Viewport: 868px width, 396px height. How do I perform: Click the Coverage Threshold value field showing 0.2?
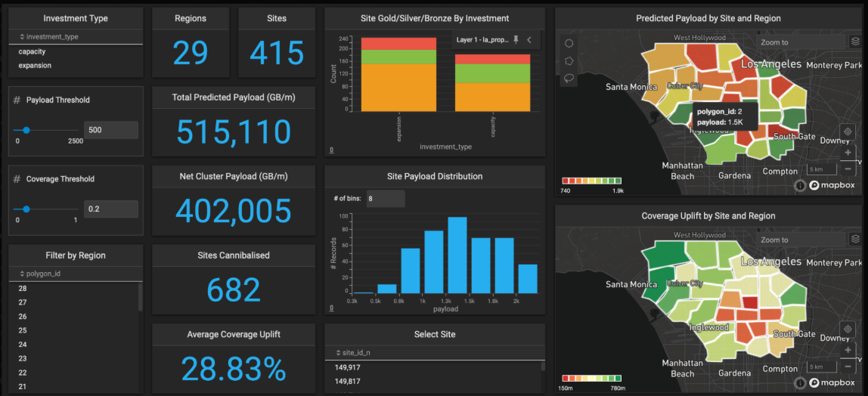110,209
